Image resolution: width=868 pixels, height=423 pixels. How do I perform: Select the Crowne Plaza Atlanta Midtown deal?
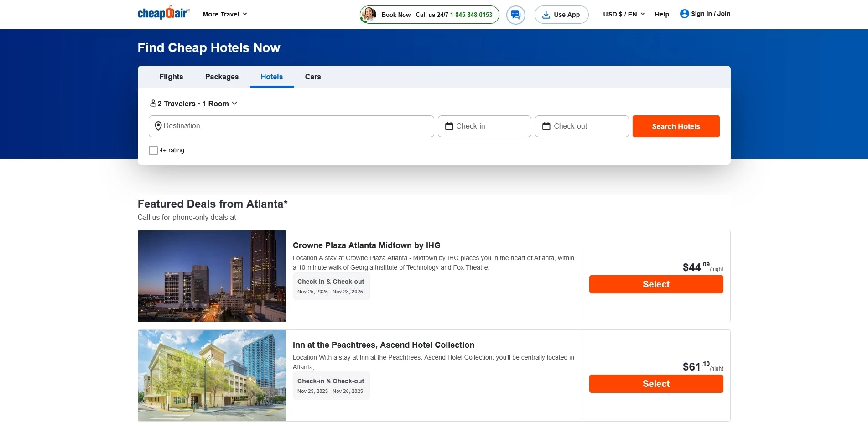[x=655, y=284]
